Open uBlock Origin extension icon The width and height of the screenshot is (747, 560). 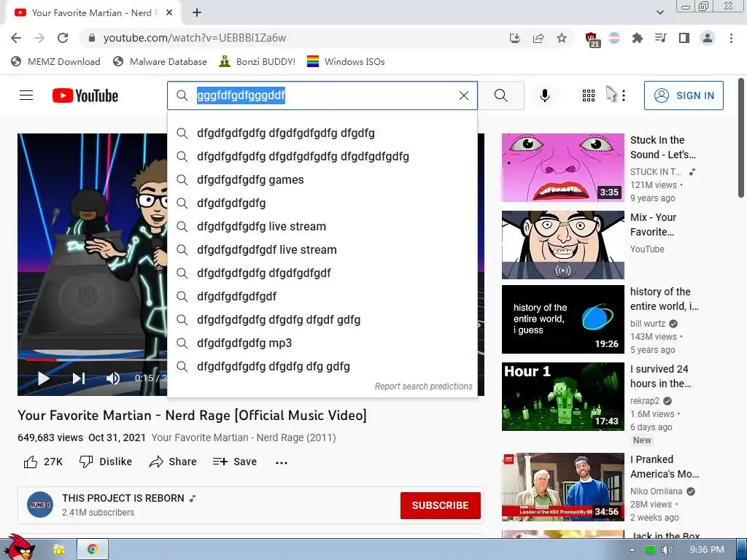coord(592,39)
